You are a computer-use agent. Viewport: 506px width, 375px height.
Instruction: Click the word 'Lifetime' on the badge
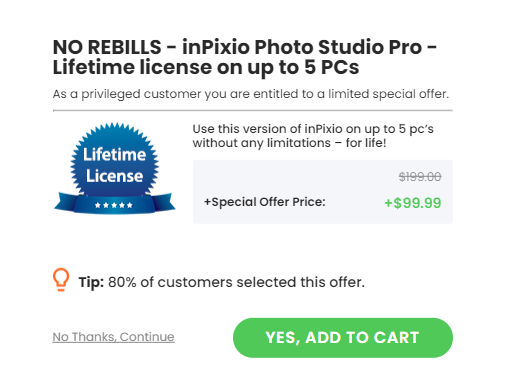(114, 155)
